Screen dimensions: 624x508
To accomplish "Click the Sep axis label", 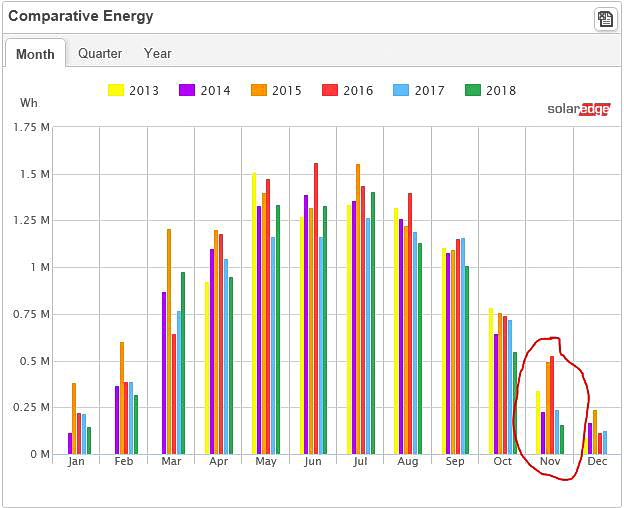I will coord(455,461).
